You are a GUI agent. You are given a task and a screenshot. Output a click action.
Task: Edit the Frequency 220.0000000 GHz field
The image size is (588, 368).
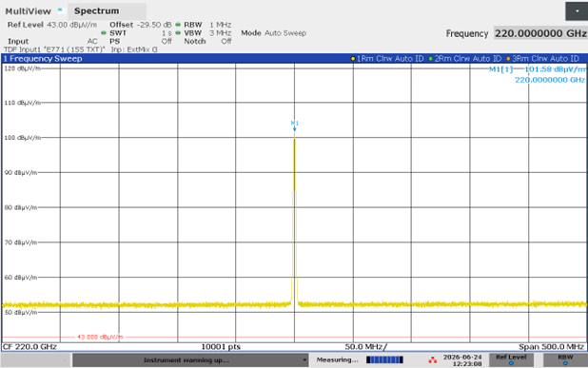540,33
